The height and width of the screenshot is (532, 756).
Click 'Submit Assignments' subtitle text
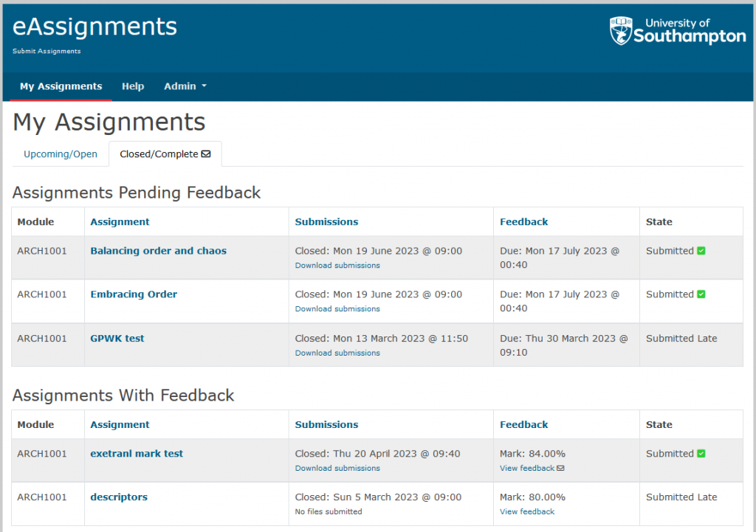click(x=47, y=51)
